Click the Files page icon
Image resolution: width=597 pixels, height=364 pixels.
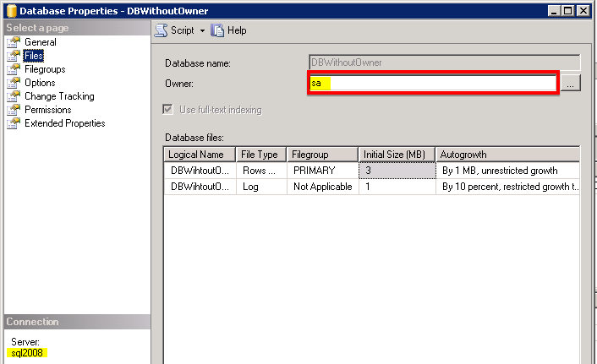[x=14, y=56]
